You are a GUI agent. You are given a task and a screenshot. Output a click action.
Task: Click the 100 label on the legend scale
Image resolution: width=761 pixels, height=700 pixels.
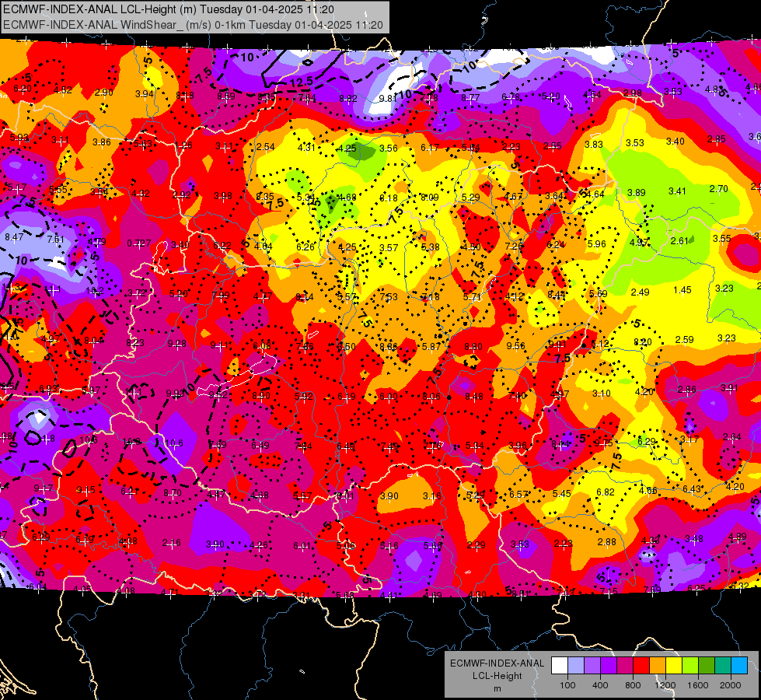click(567, 685)
